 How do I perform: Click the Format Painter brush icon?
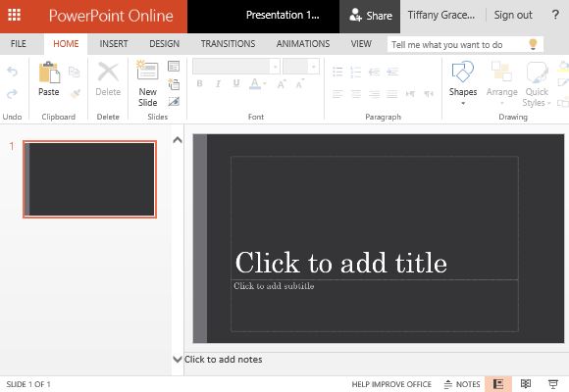[x=76, y=93]
